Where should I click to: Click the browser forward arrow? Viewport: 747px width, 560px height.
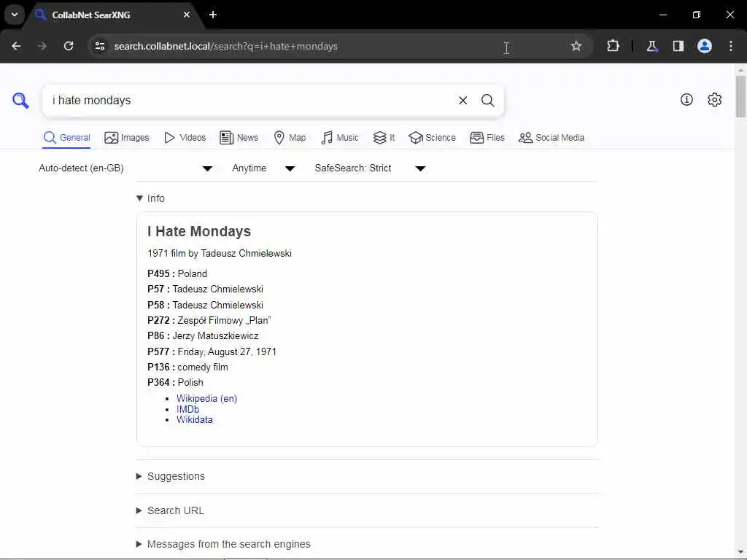42,46
